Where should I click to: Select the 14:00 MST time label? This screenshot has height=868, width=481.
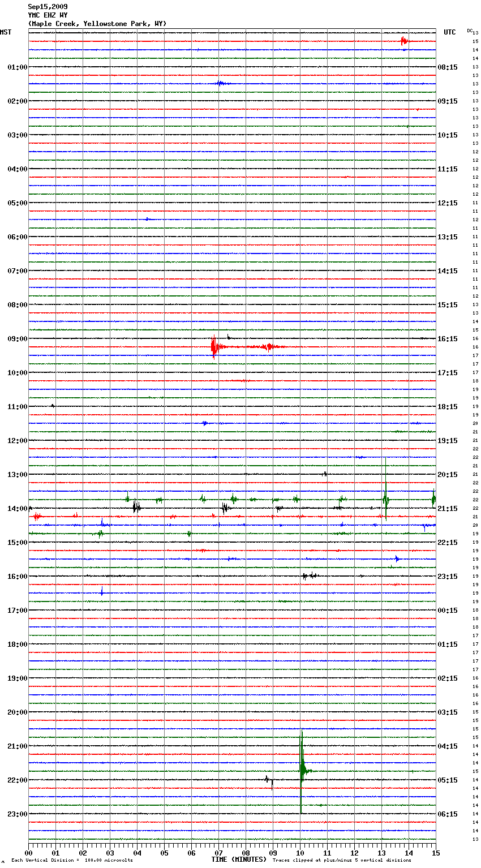(x=17, y=509)
